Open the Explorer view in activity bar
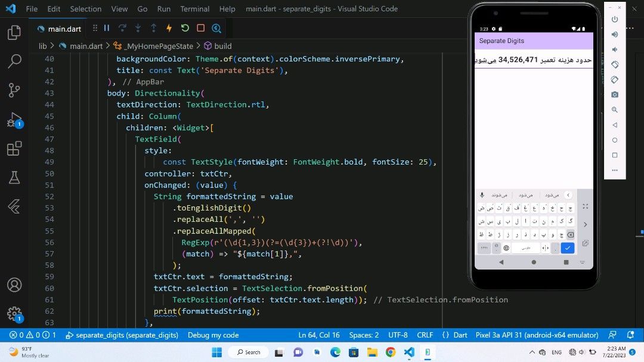 coord(14,32)
